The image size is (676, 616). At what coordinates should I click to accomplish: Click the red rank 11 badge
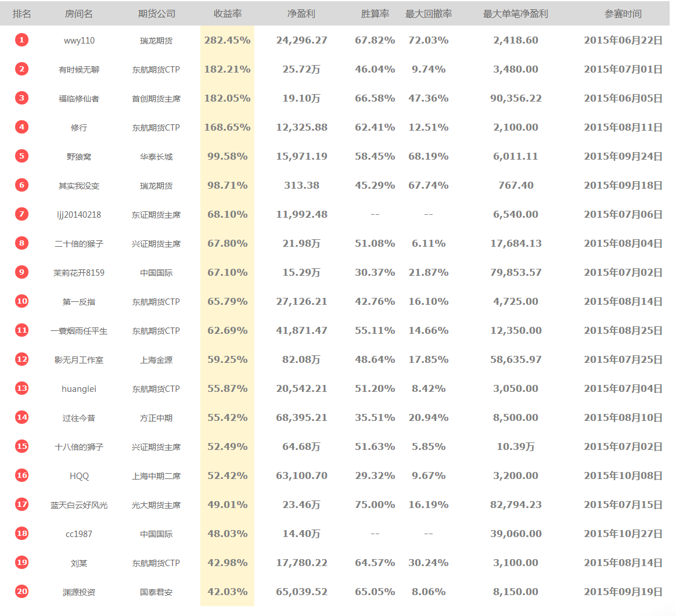pos(21,330)
